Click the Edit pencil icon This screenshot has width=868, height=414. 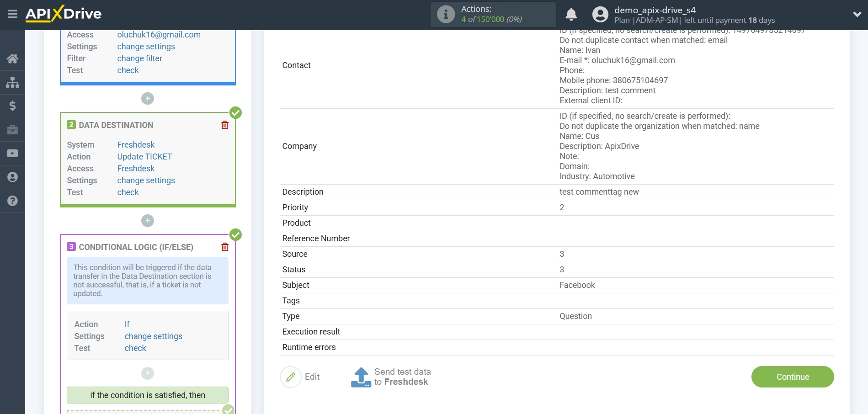point(291,377)
